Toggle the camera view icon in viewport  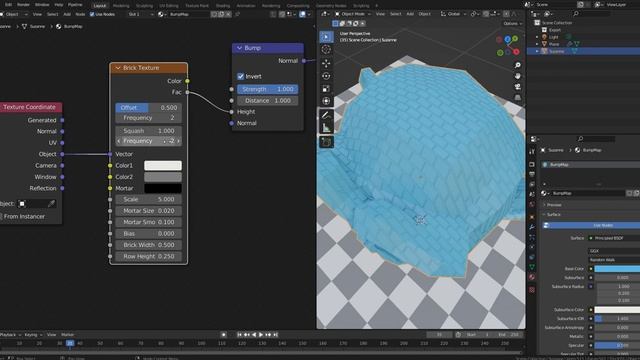click(518, 87)
